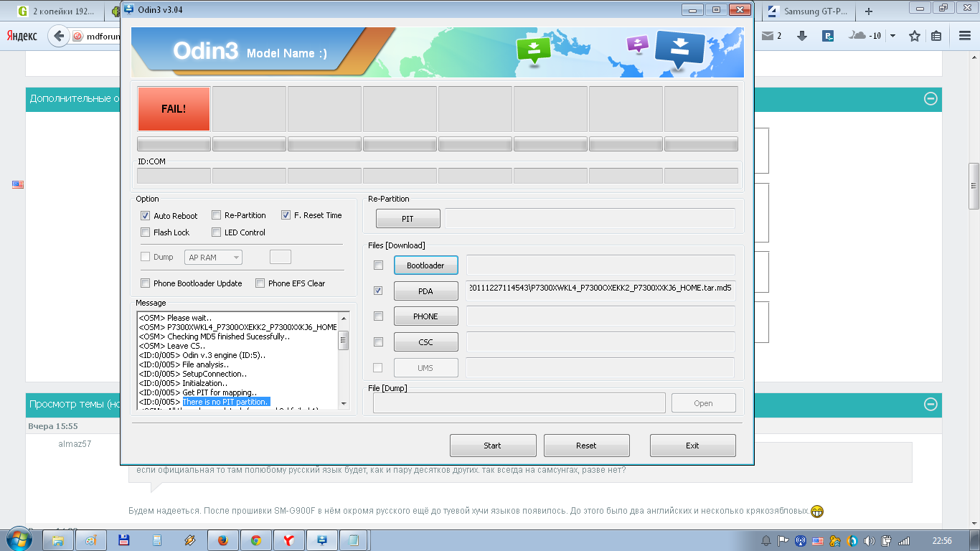Click the browser downloads arrow icon

click(x=802, y=36)
